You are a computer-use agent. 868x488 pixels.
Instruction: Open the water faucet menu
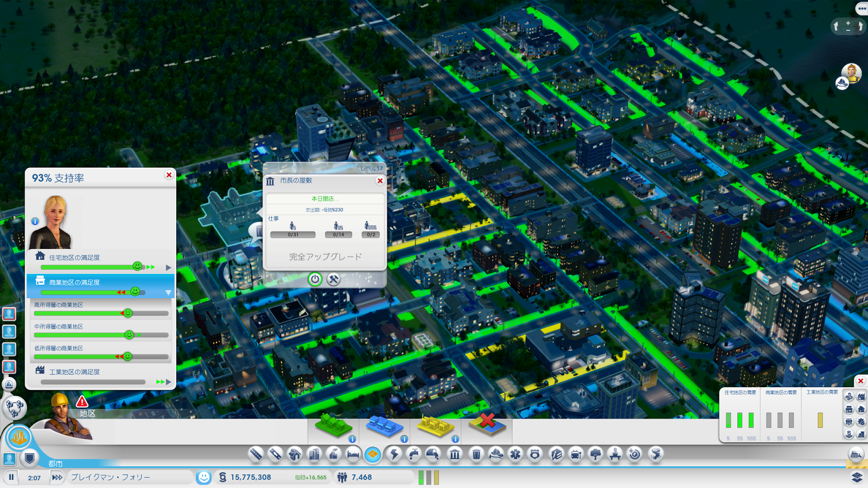coord(413,454)
